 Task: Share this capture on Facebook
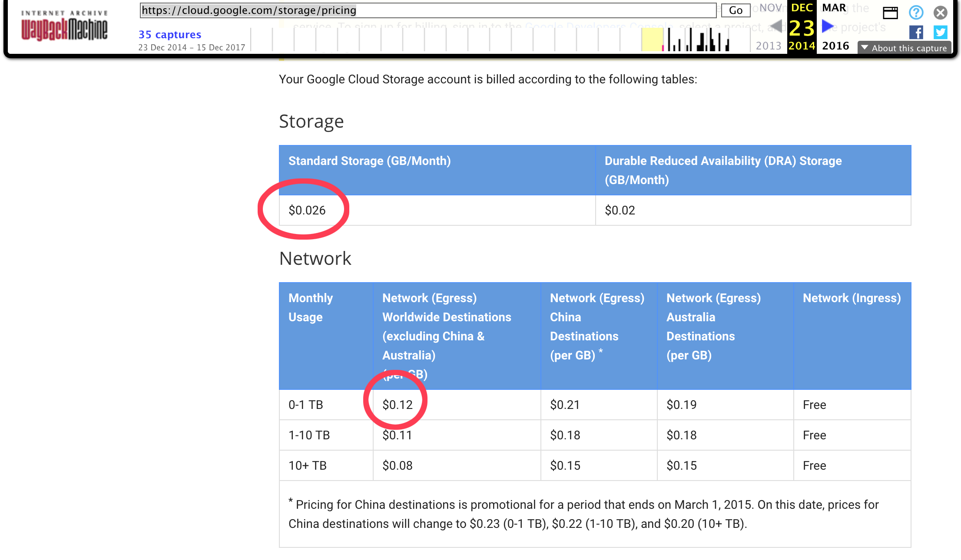[916, 32]
